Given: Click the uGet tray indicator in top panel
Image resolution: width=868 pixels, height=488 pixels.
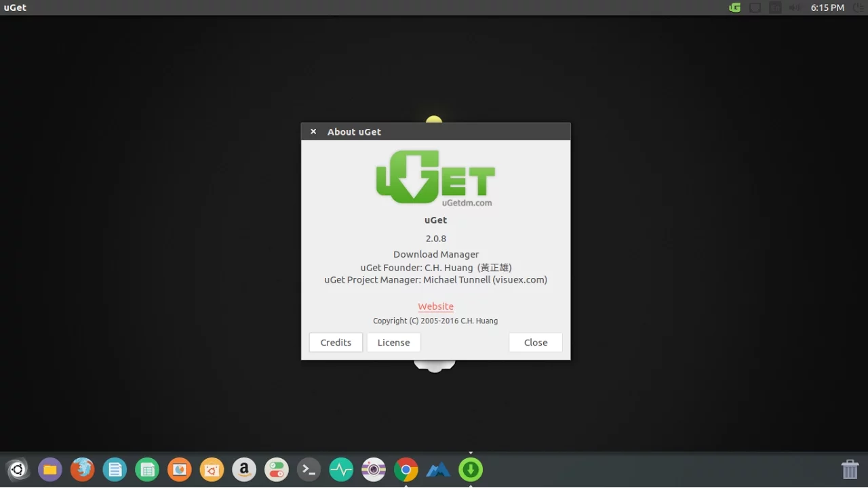Looking at the screenshot, I should (734, 8).
